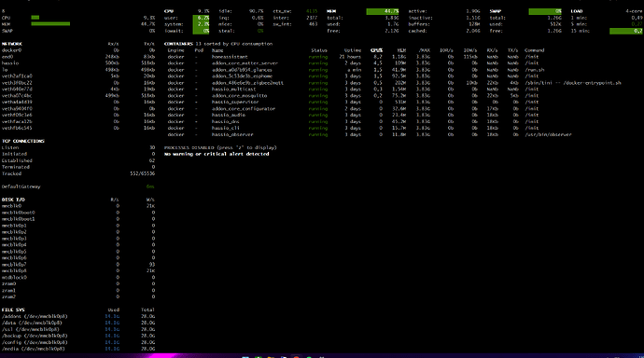Image resolution: width=644 pixels, height=358 pixels.
Task: Click the highlighted MEM 44.7% header bar
Action: click(383, 11)
